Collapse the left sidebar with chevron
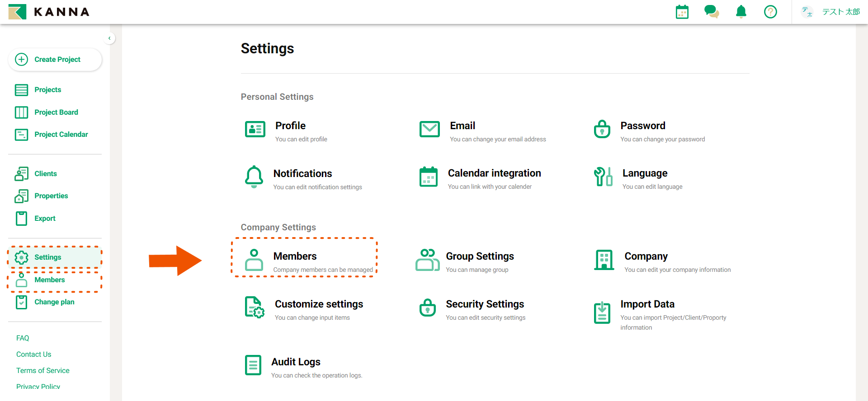868x401 pixels. (109, 38)
